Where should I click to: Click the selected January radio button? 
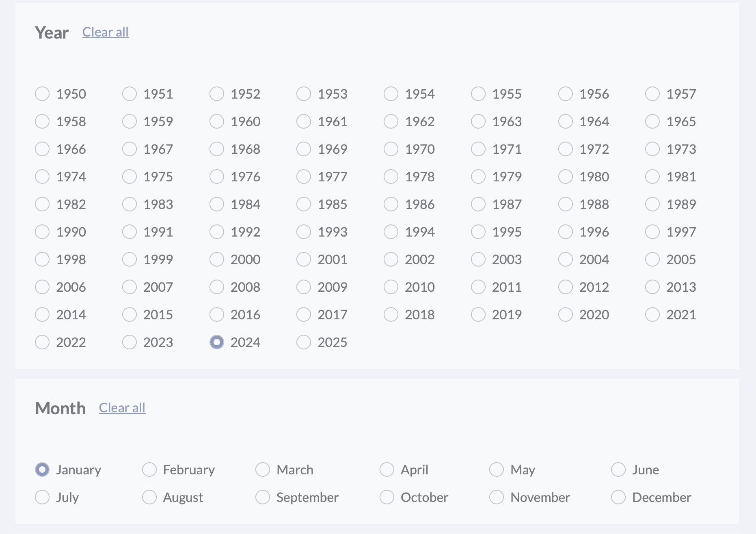[x=42, y=469]
